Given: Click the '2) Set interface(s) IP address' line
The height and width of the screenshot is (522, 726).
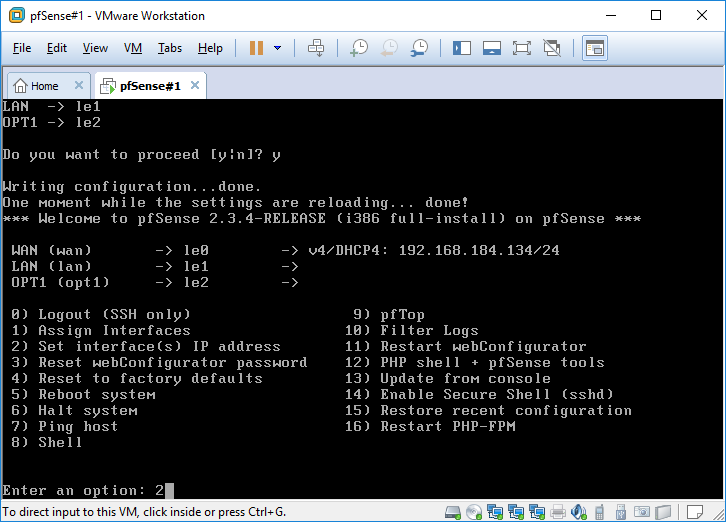Looking at the screenshot, I should pyautogui.click(x=146, y=346).
